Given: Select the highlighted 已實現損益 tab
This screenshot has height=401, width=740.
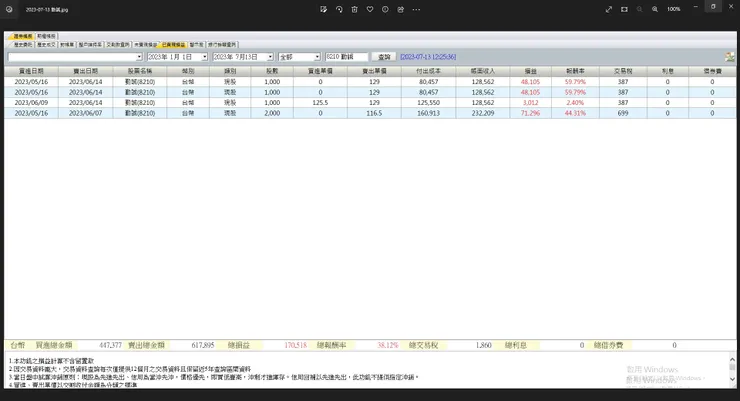Looking at the screenshot, I should pos(173,44).
